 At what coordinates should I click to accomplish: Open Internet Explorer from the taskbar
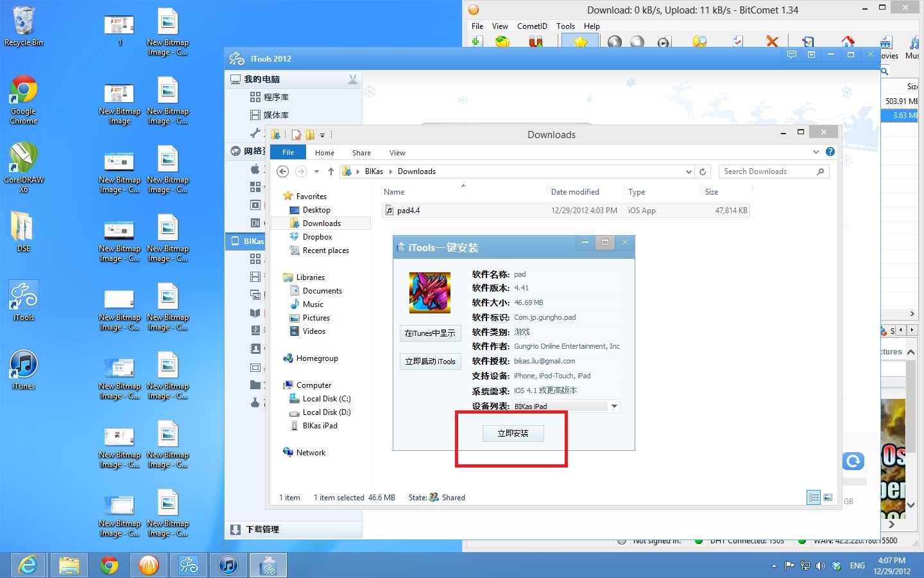coord(28,565)
